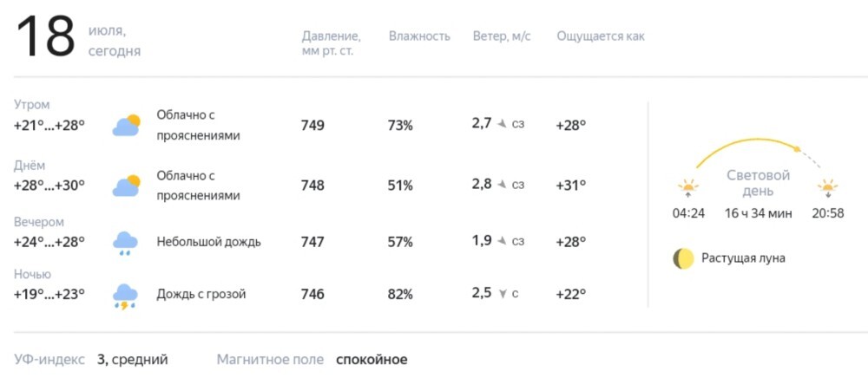The width and height of the screenshot is (868, 378).
Task: Click the 'Давление, мм рт. ст.' column header
Action: coord(331,43)
